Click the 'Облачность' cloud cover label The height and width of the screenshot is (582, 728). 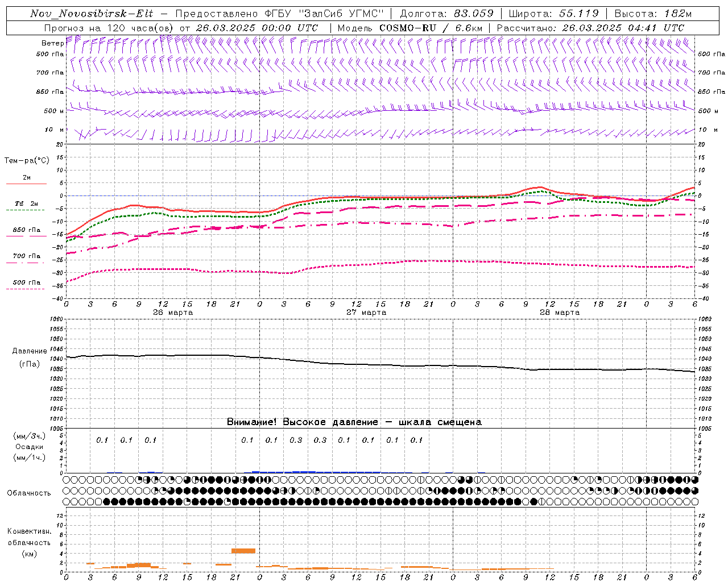pyautogui.click(x=29, y=493)
